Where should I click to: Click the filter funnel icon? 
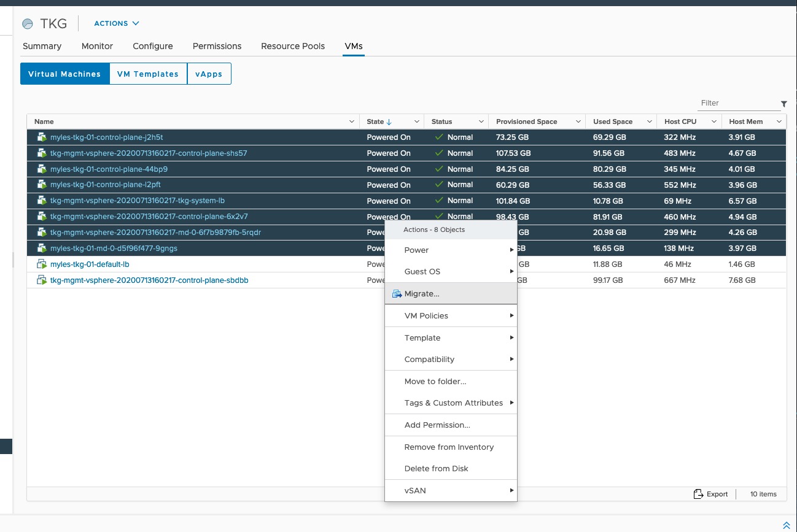click(784, 104)
